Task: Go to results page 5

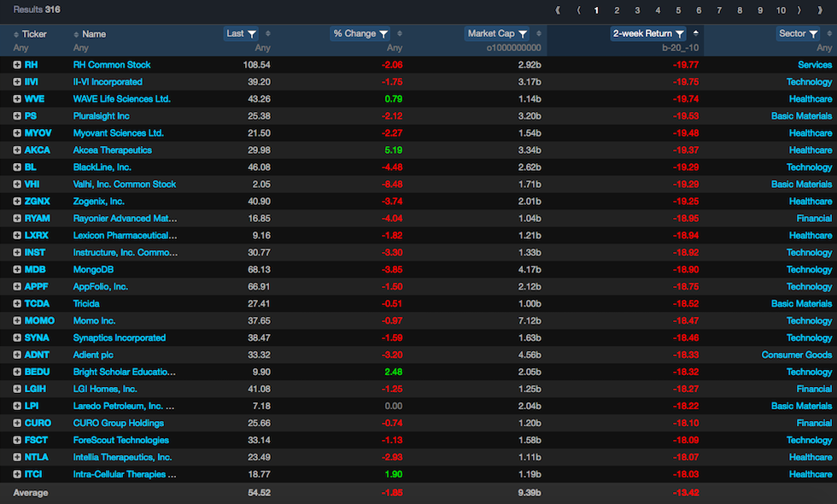Action: pos(678,10)
